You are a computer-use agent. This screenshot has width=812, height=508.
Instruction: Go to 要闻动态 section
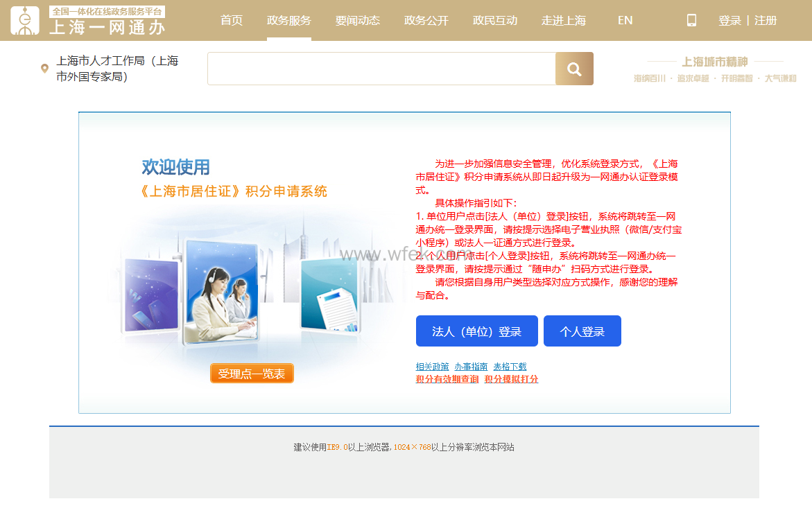[x=358, y=20]
